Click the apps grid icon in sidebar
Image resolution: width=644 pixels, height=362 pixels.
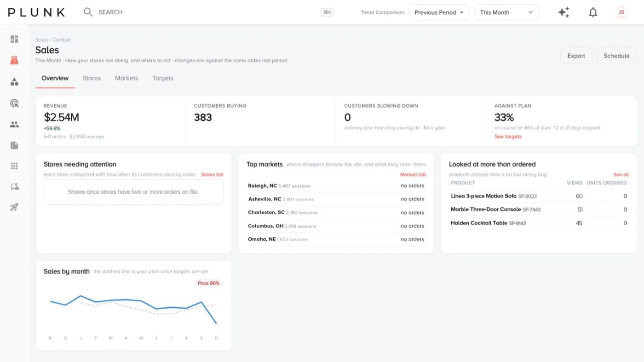[14, 166]
